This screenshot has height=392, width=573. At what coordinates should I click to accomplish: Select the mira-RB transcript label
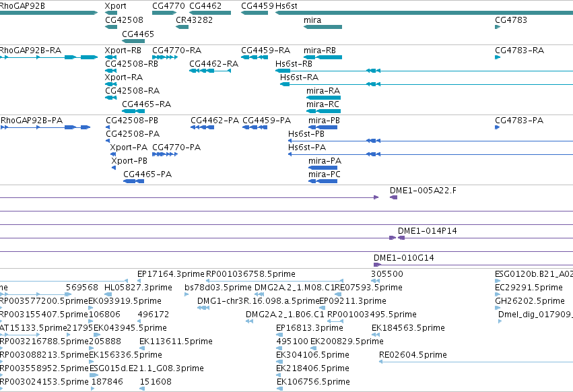coord(320,50)
